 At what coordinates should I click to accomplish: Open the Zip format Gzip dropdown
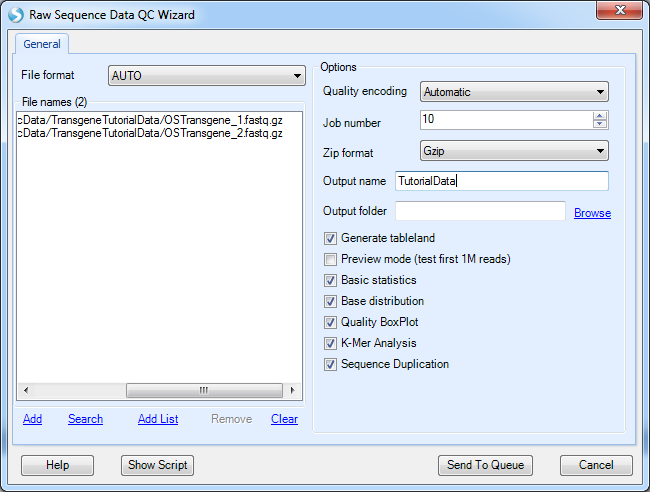pos(514,151)
